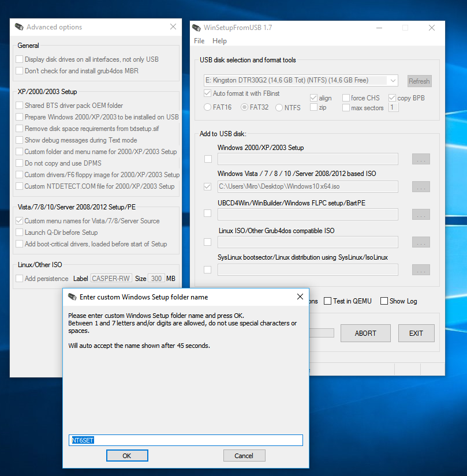The height and width of the screenshot is (476, 467).
Task: Click the WinSetupFromUSB title bar app icon
Action: pos(196,28)
